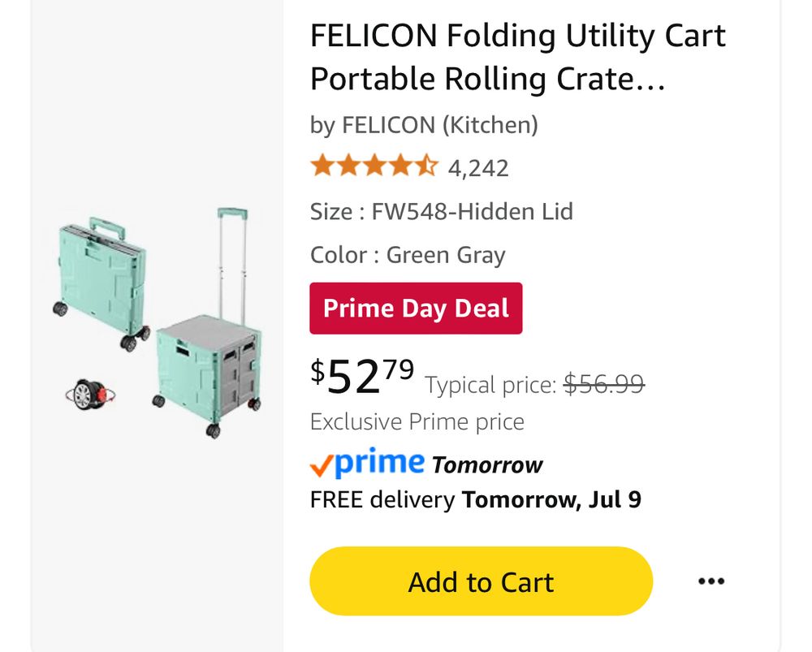Click the star rating icons
This screenshot has height=652, width=812.
[374, 166]
